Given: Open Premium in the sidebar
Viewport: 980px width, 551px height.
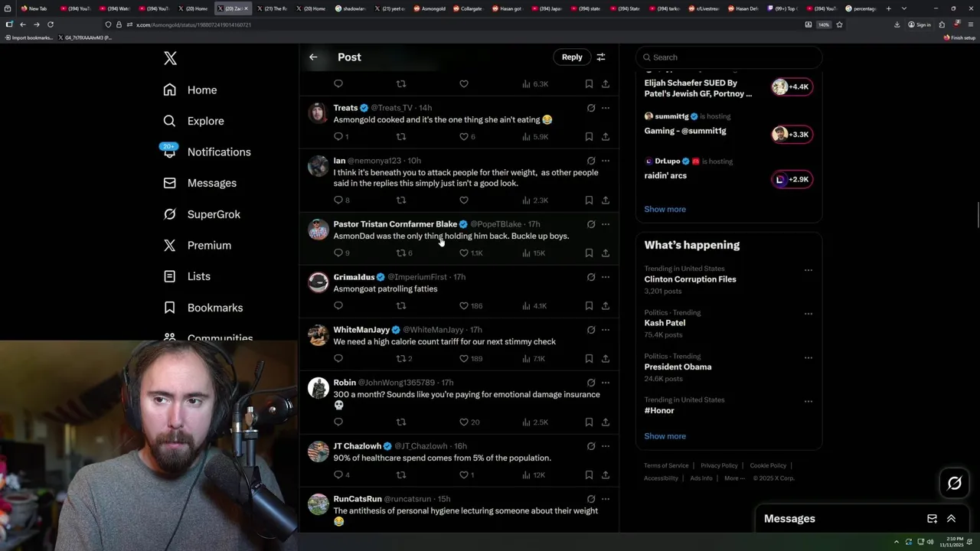Looking at the screenshot, I should (x=198, y=245).
